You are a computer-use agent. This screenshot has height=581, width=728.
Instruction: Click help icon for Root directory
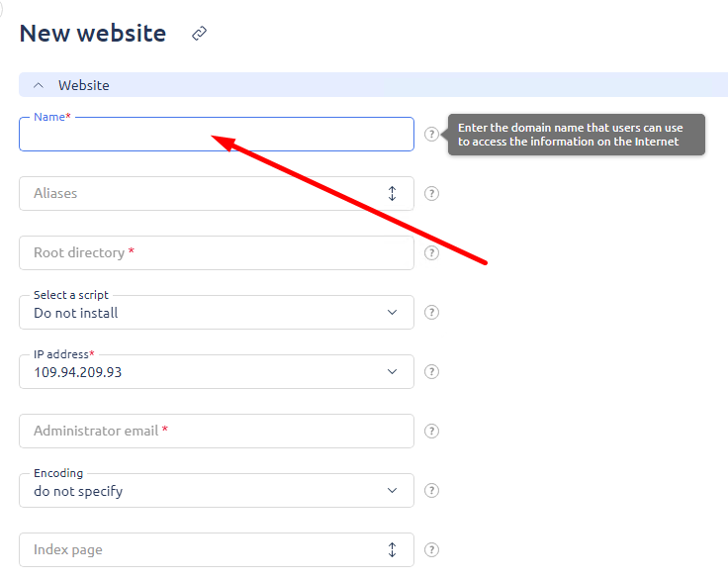pos(431,253)
